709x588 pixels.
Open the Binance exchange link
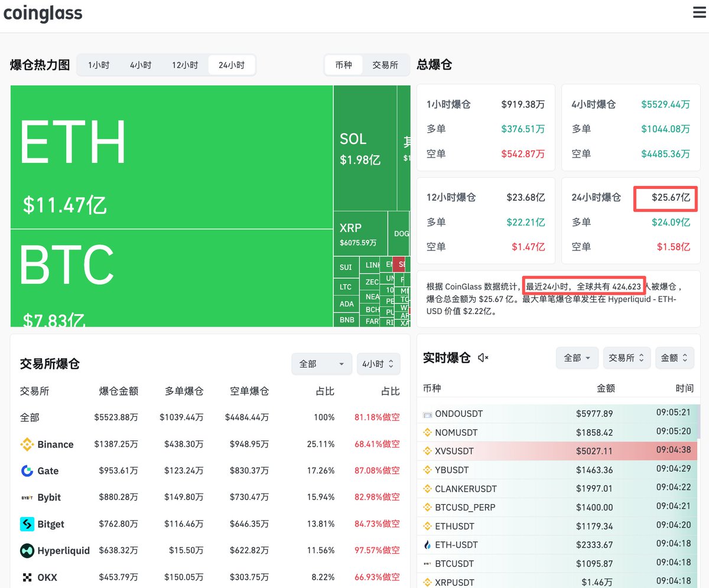[56, 445]
